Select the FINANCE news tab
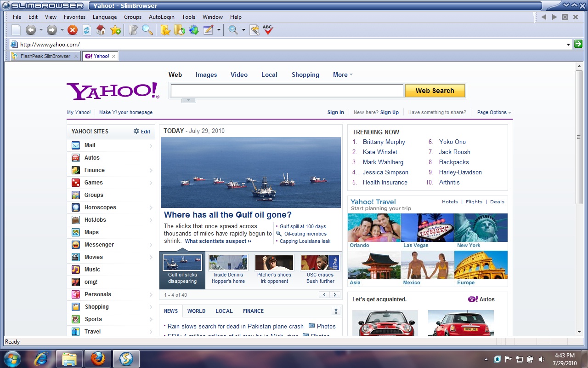Image resolution: width=588 pixels, height=368 pixels. coord(253,311)
